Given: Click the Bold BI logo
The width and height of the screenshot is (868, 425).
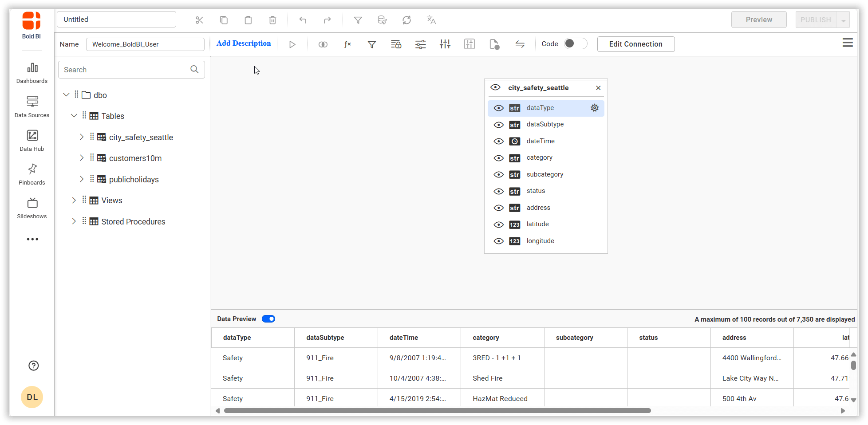Looking at the screenshot, I should click(x=32, y=25).
